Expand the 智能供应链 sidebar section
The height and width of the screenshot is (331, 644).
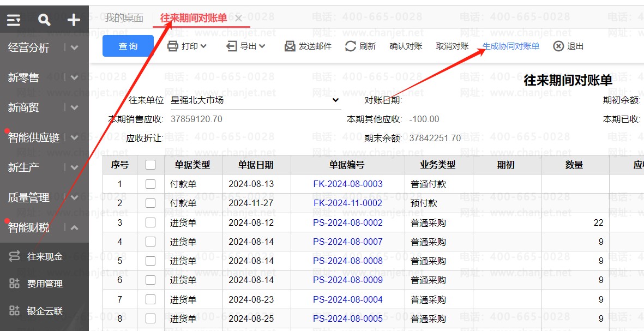click(x=74, y=137)
